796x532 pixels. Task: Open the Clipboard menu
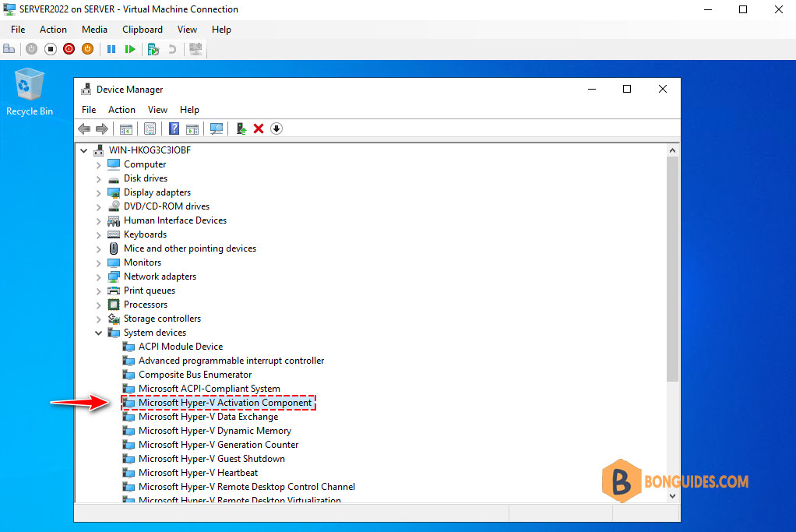(x=142, y=30)
